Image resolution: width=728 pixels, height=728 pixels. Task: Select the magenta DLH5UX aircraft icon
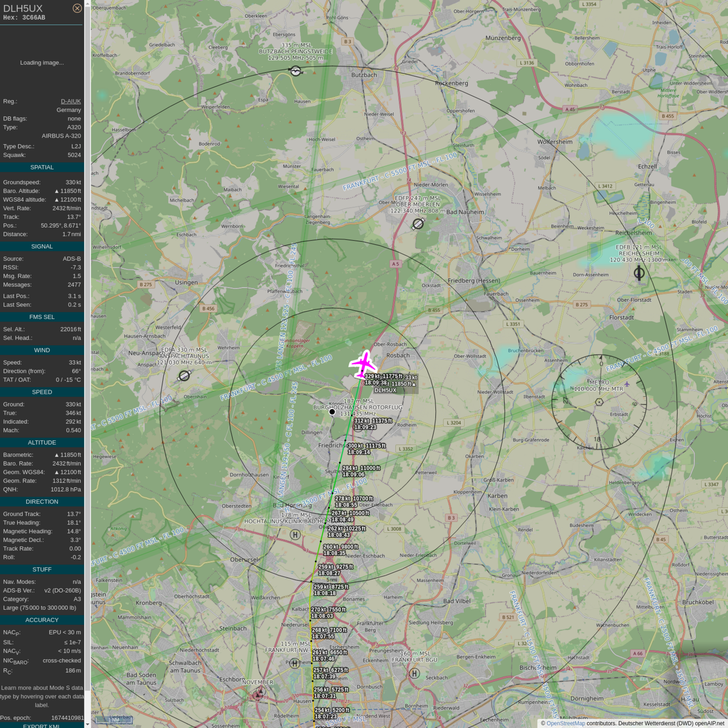[x=363, y=364]
